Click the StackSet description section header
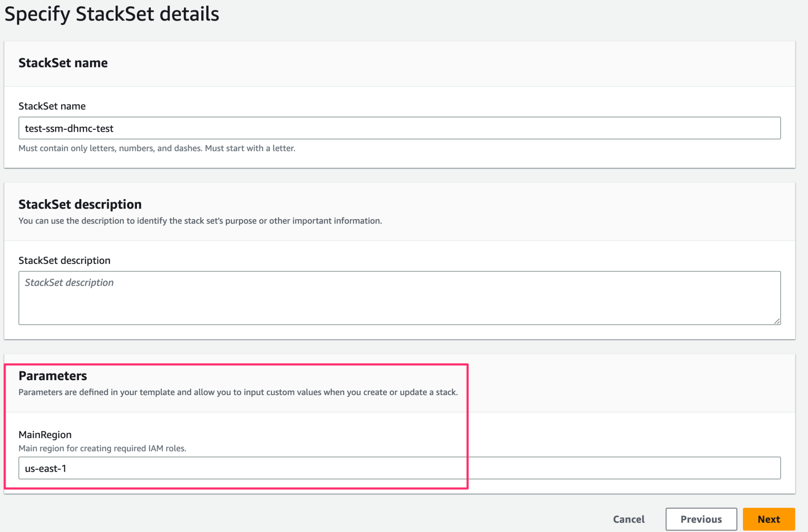The width and height of the screenshot is (808, 532). click(x=80, y=204)
